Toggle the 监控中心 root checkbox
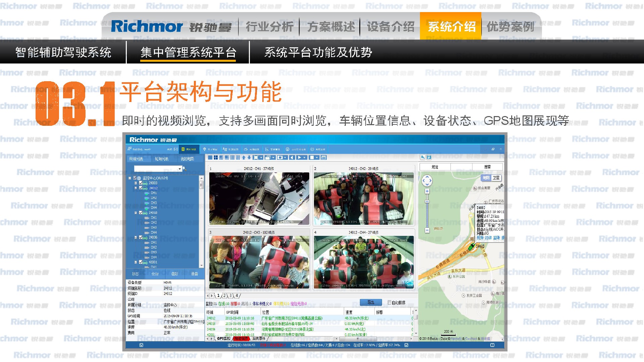The image size is (644, 362). tap(135, 178)
